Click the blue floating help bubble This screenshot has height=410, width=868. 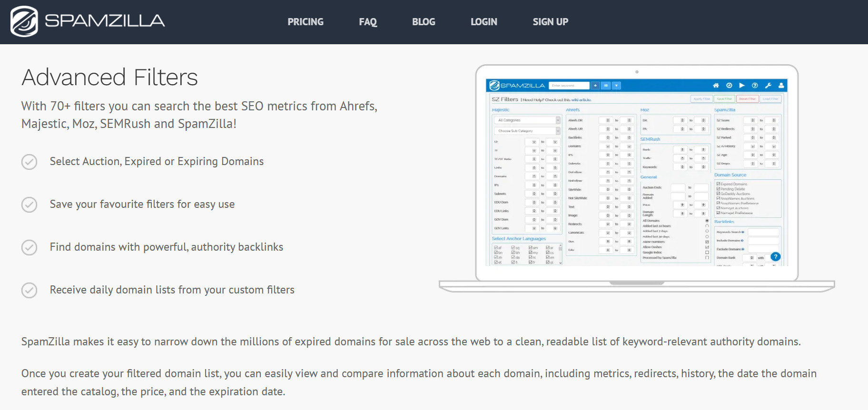(775, 257)
